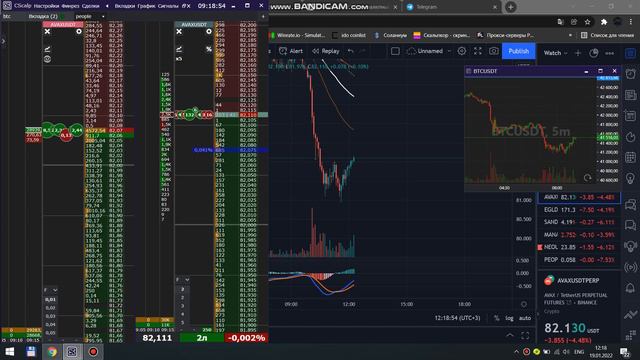Open a new browser tab
The image size is (640, 360).
pyautogui.click(x=511, y=7)
